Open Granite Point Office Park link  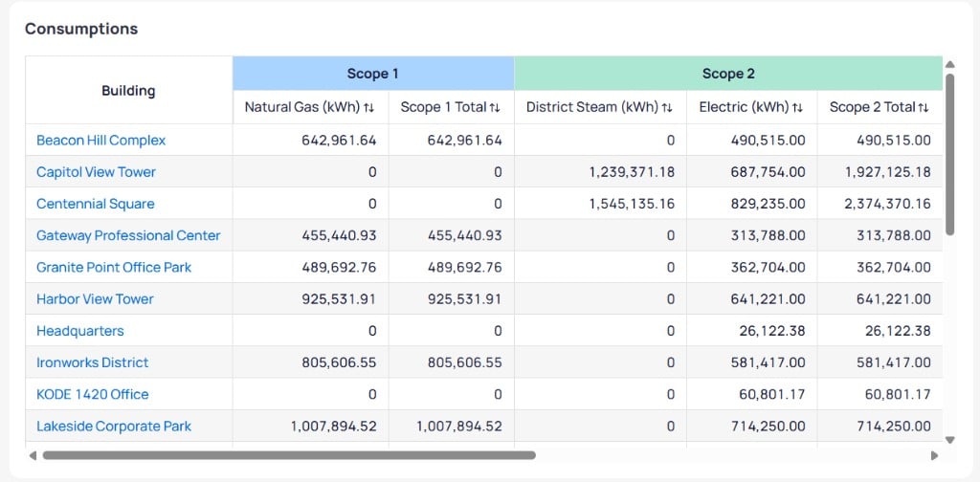(x=115, y=267)
